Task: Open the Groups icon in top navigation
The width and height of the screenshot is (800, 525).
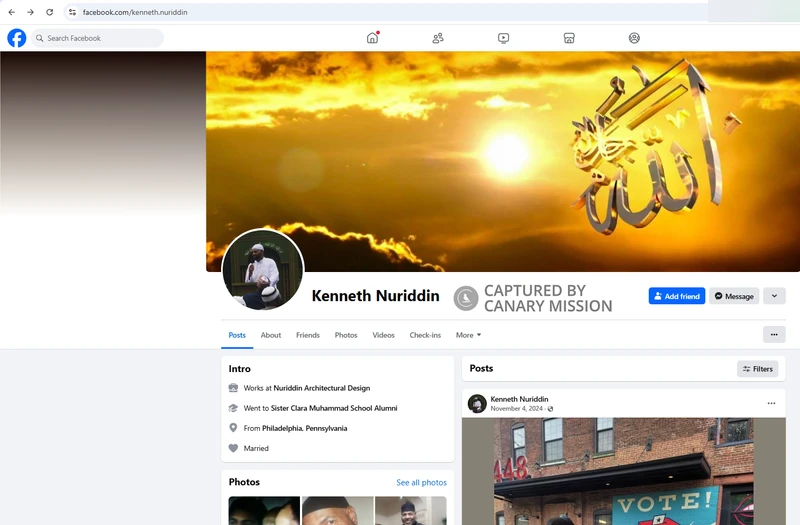Action: tap(634, 38)
